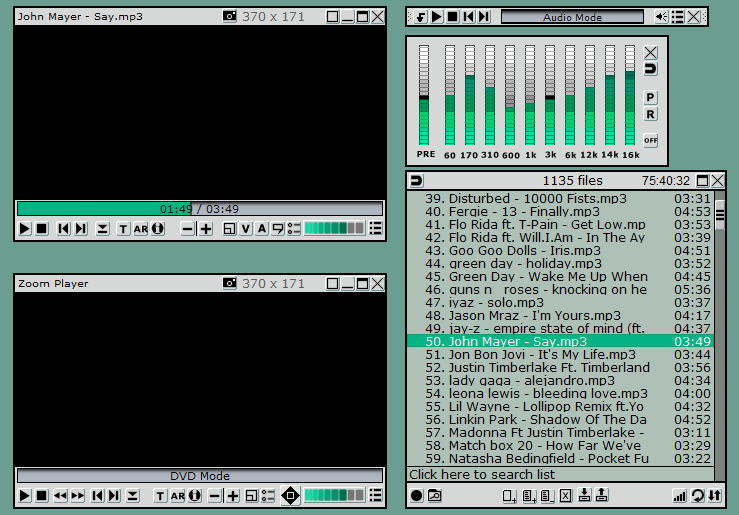Click the save playlist up-arrow icon
The width and height of the screenshot is (739, 515).
tap(601, 495)
